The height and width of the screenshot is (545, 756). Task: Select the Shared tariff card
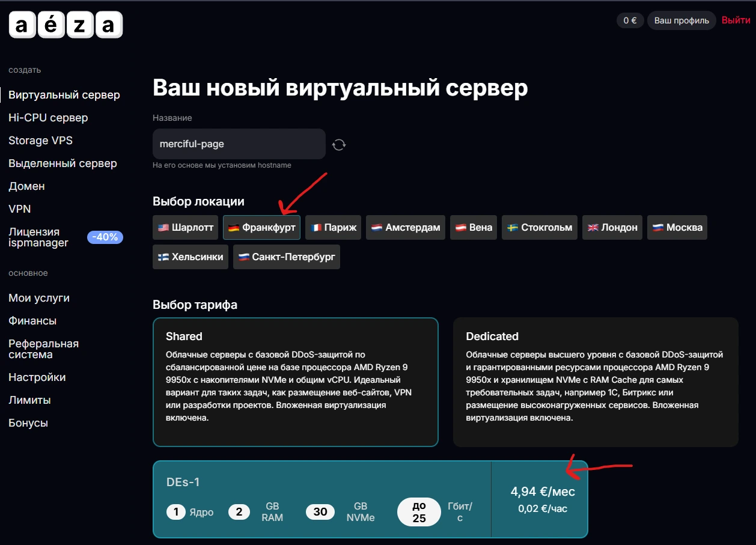coord(295,382)
